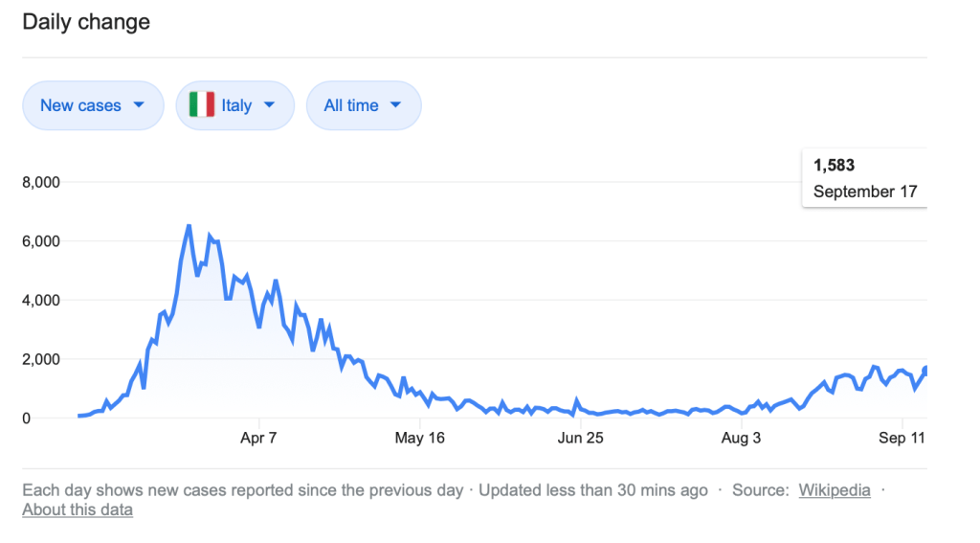Click the highest peak of the cases line
The height and width of the screenshot is (543, 980).
(x=189, y=226)
